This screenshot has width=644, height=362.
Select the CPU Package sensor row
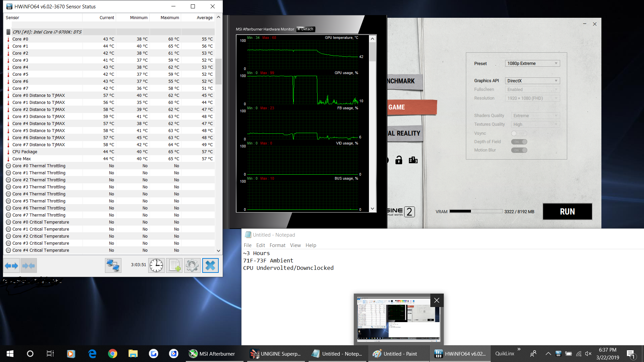coord(109,152)
